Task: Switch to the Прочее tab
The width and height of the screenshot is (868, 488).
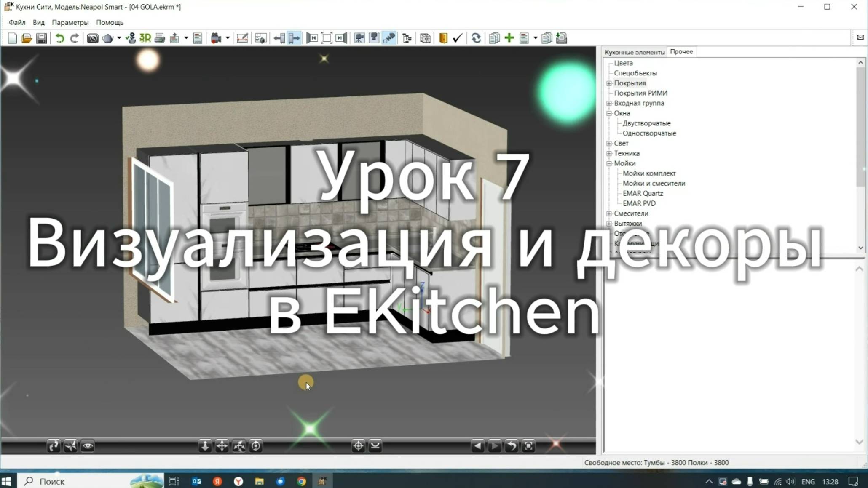Action: (x=681, y=51)
